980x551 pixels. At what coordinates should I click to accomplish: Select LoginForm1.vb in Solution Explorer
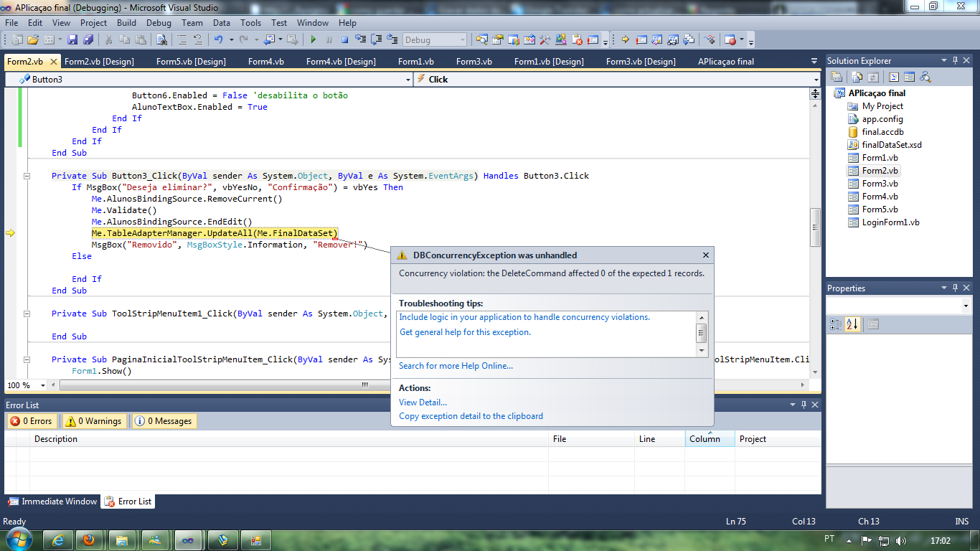[x=890, y=222]
